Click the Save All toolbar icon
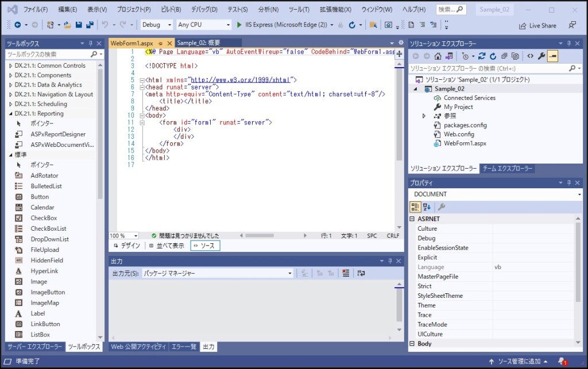Viewport: 588px width, 369px height. tap(90, 25)
